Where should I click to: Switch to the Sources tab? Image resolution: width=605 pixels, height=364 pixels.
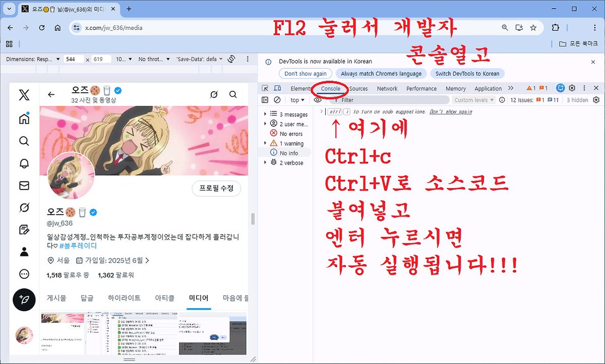[x=358, y=89]
